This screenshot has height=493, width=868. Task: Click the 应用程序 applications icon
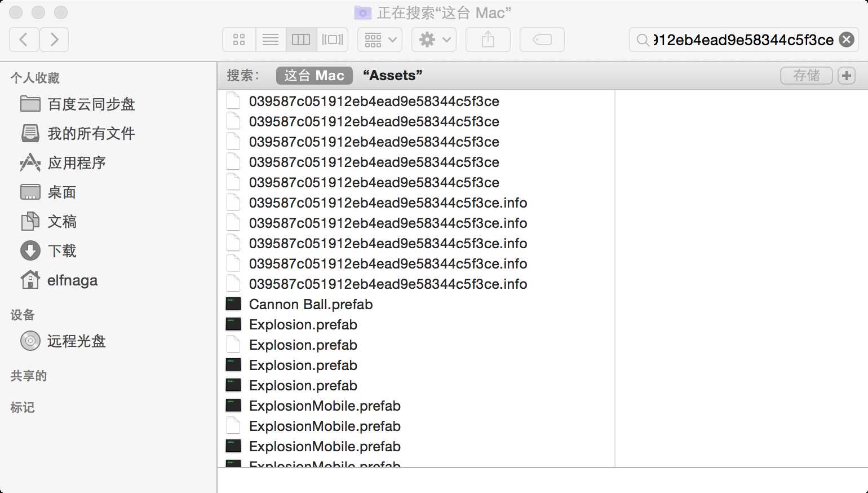point(30,162)
